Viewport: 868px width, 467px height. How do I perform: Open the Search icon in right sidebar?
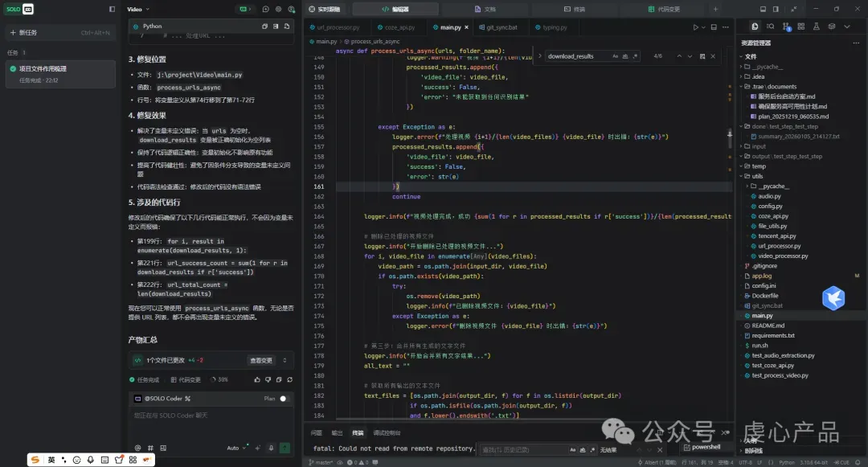coord(770,27)
